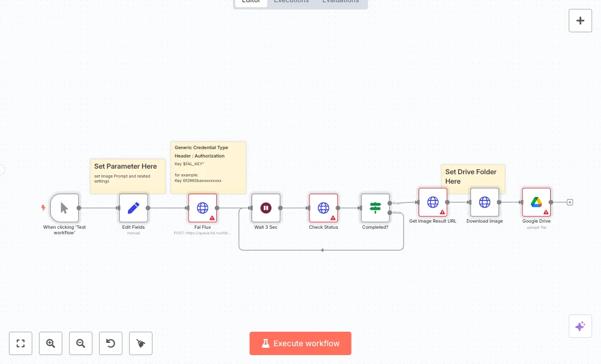This screenshot has height=364, width=601.
Task: Switch to the Executions tab
Action: click(291, 2)
